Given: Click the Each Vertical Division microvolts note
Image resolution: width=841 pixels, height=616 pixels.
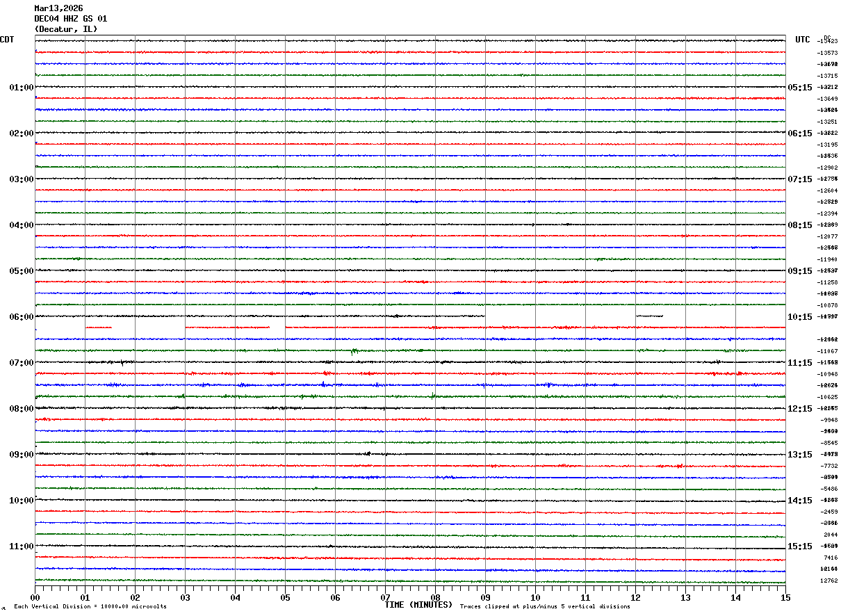Looking at the screenshot, I should 90,607.
